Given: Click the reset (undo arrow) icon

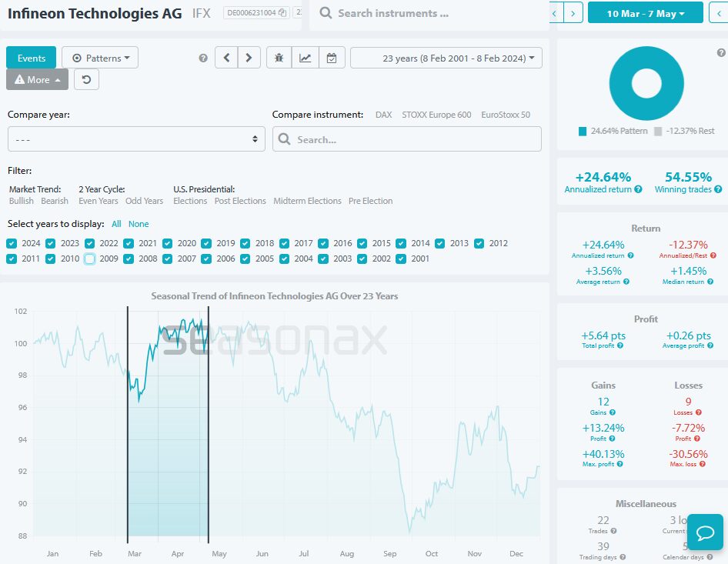Looking at the screenshot, I should 86,79.
